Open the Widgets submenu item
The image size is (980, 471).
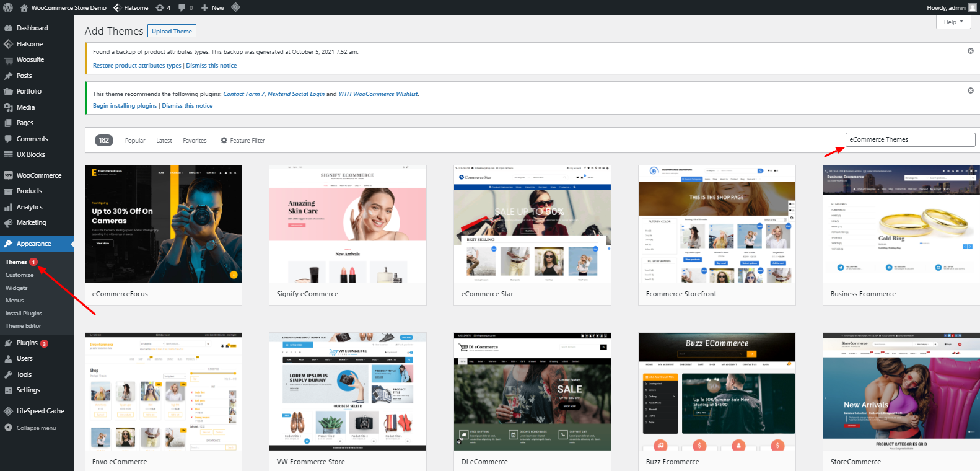17,288
